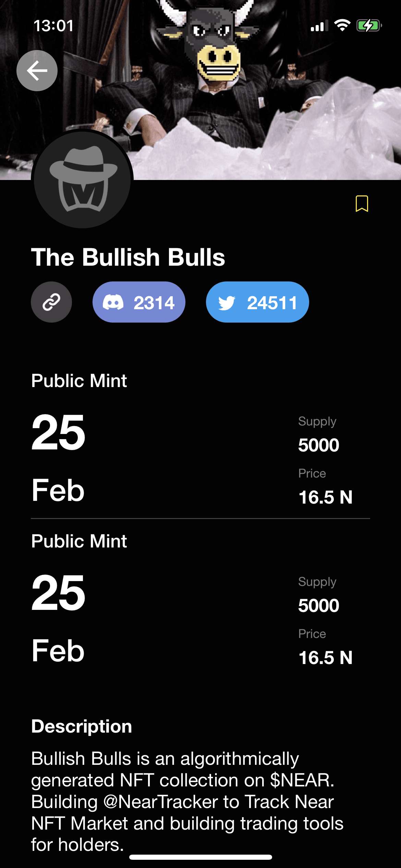This screenshot has width=401, height=868.
Task: Select the second Public Mint heading
Action: pos(79,541)
